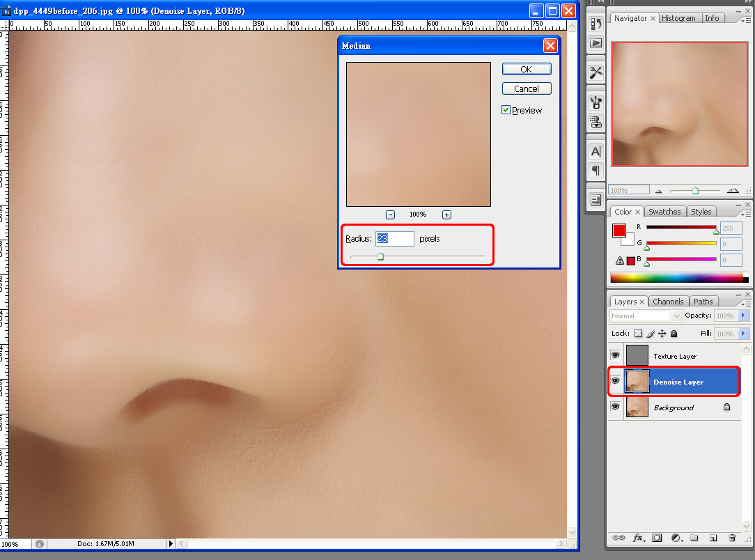Viewport: 755px width, 560px height.
Task: Cancel the Median filter dialog
Action: (526, 88)
